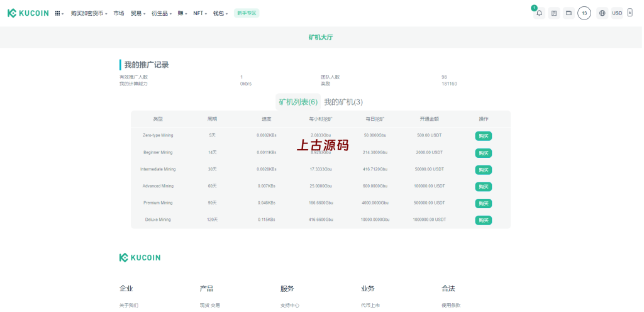Click the Advanced Mining row name
This screenshot has height=312, width=644.
click(158, 186)
